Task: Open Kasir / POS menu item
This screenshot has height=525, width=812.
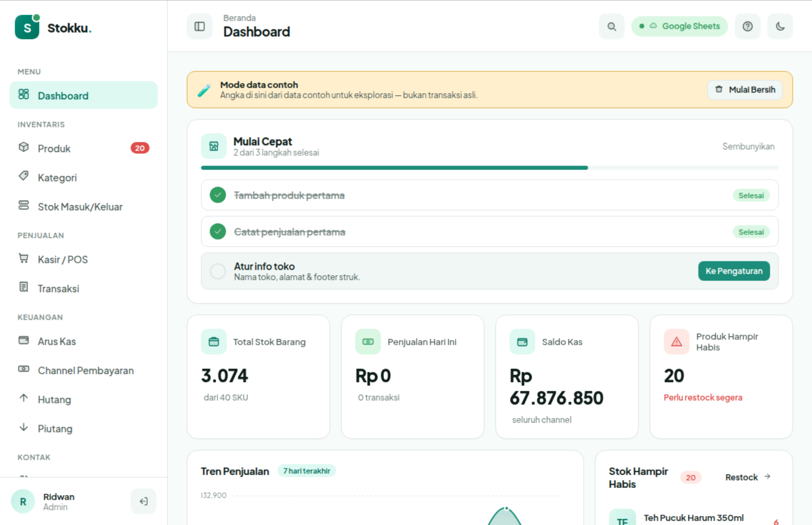Action: (x=84, y=259)
